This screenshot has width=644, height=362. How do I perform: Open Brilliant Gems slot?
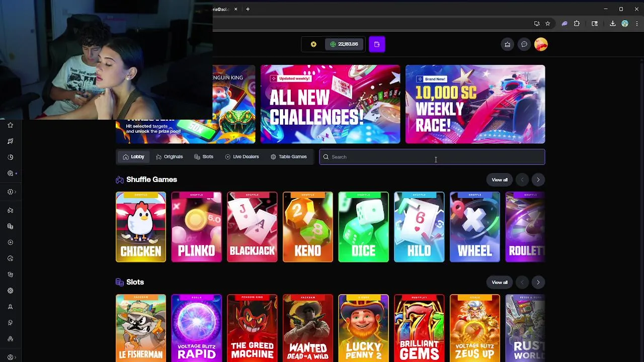(x=419, y=328)
